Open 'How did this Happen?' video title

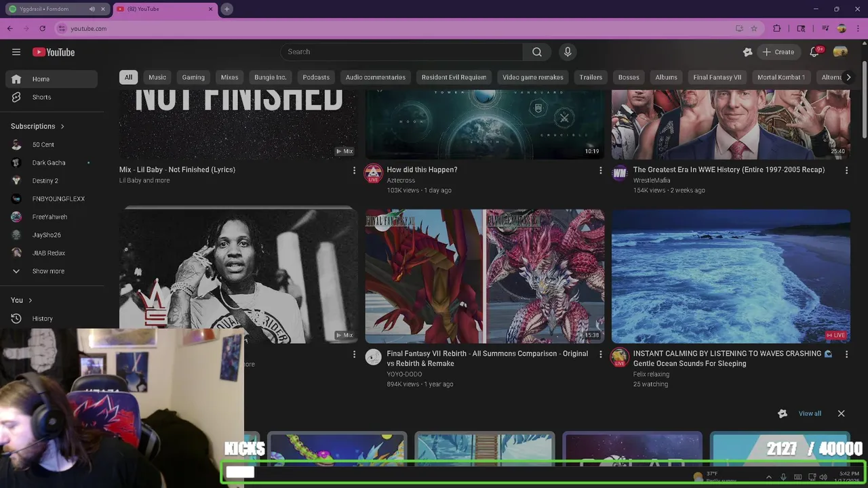(x=422, y=169)
